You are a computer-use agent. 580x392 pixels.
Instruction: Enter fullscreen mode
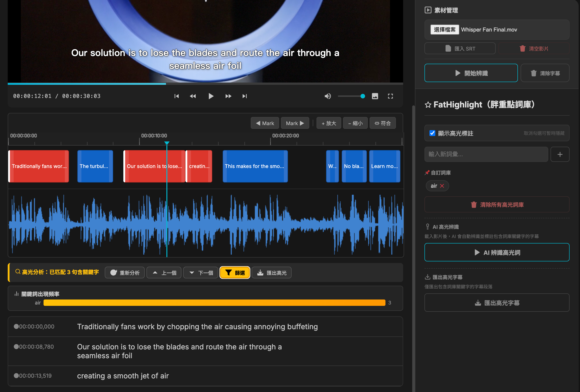click(x=390, y=96)
